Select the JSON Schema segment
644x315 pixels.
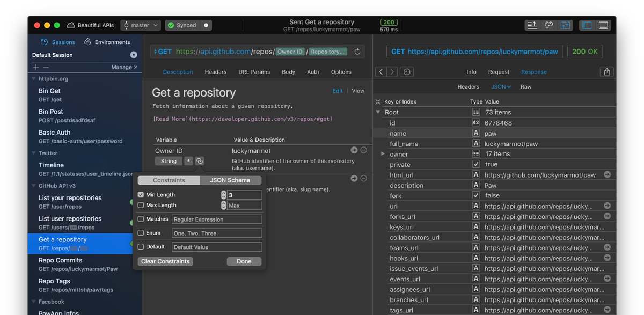click(230, 180)
